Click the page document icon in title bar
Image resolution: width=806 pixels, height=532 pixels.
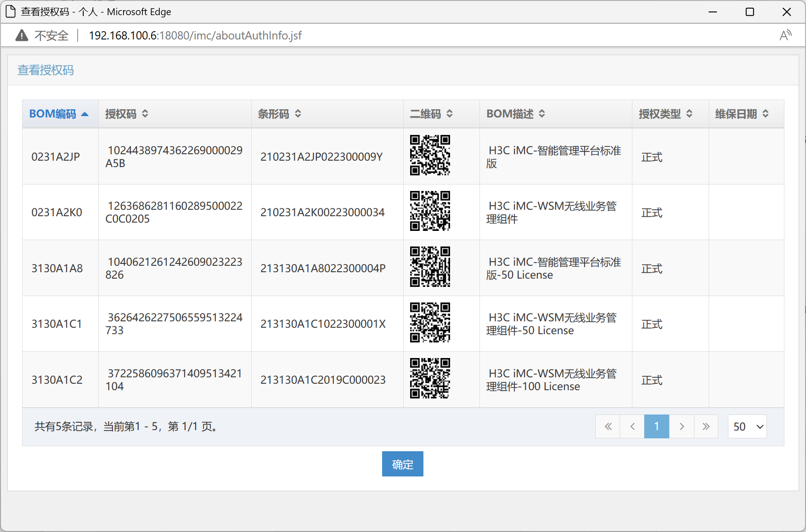[11, 11]
